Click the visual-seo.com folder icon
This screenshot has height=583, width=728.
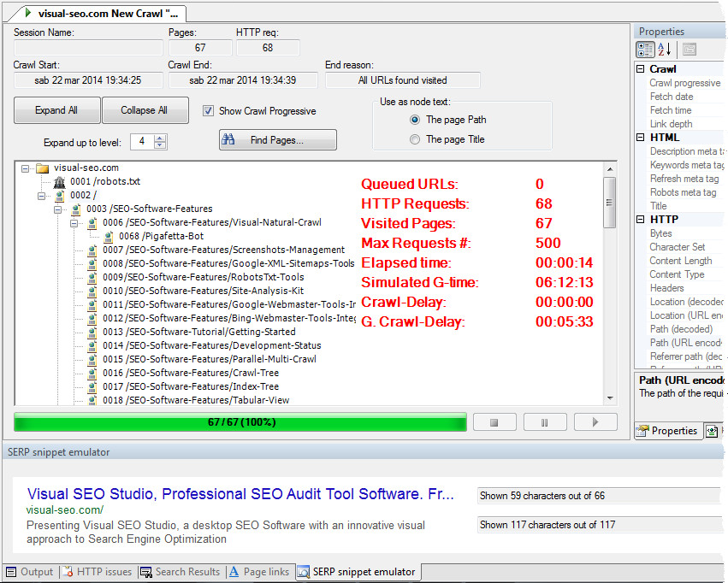pyautogui.click(x=43, y=168)
